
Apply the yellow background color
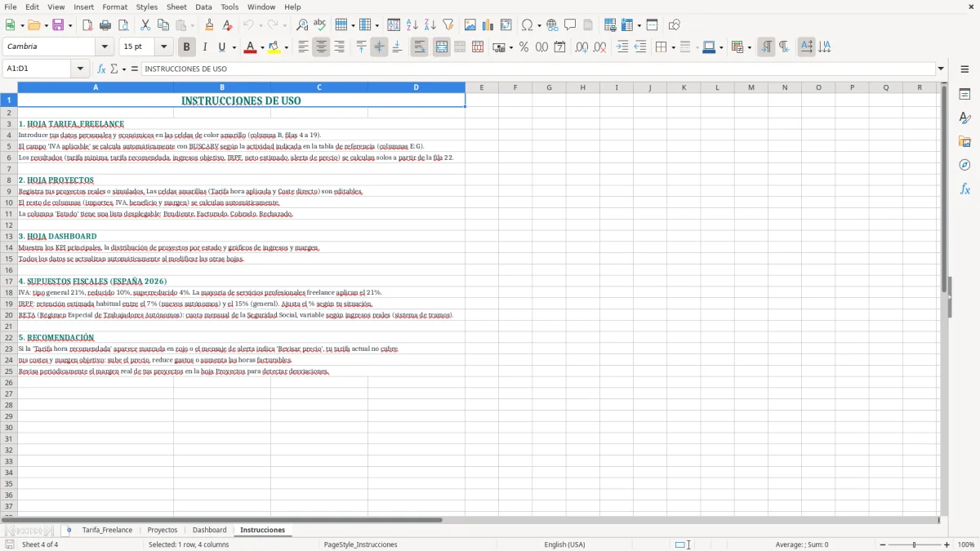click(x=274, y=47)
